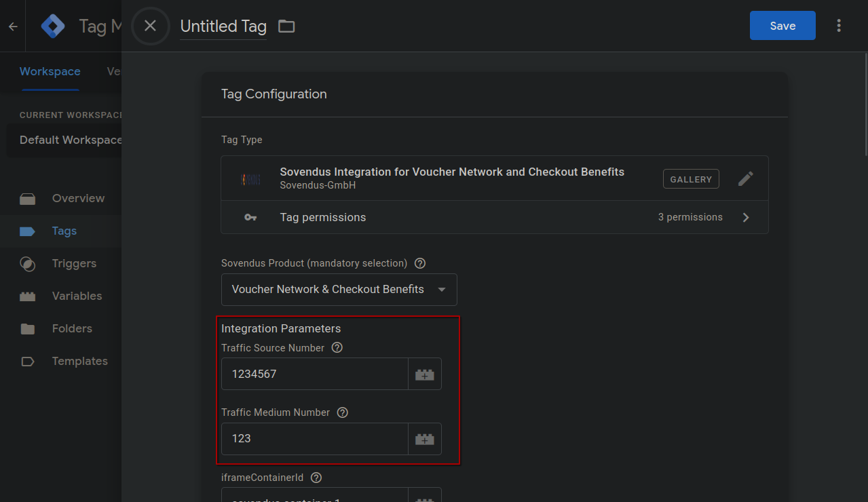
Task: Open the Sovendus Product dropdown
Action: click(x=339, y=290)
